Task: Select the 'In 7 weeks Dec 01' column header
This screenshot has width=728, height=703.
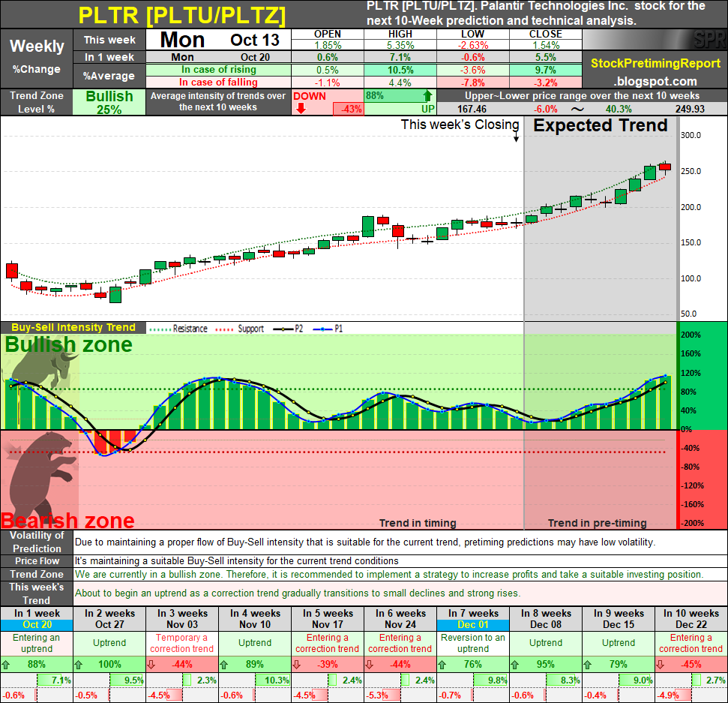Action: 473,619
